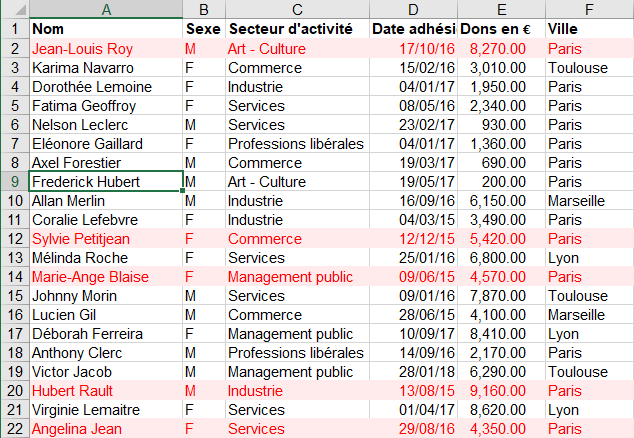
Task: Select column A header
Action: pos(106,9)
